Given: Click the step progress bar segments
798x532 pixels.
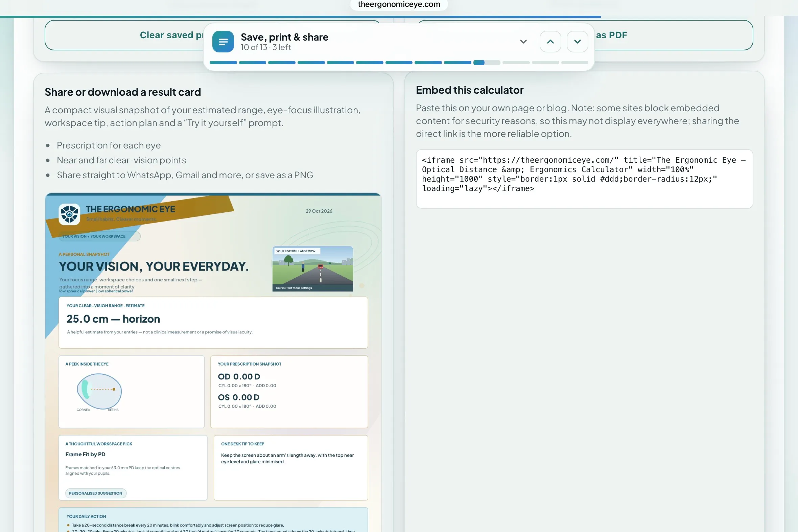Looking at the screenshot, I should pyautogui.click(x=398, y=63).
